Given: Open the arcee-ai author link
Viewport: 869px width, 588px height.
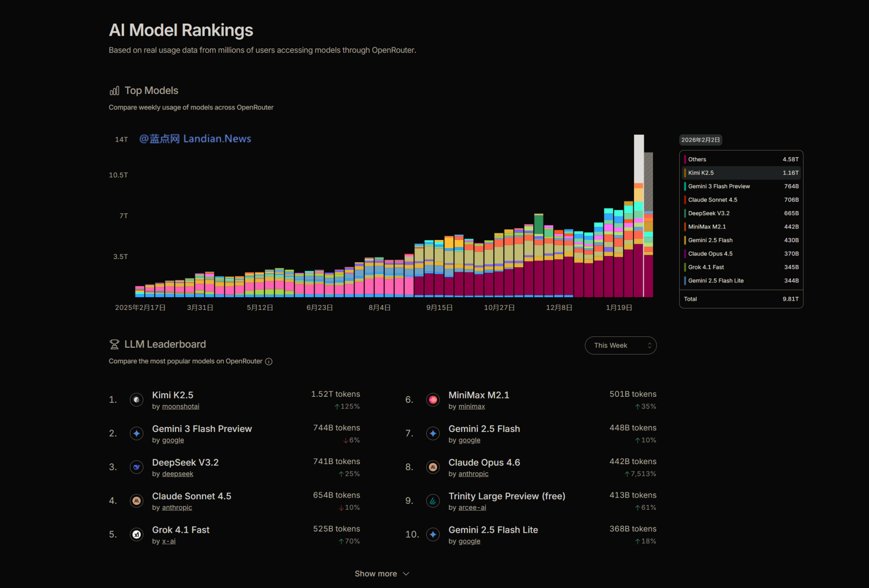Looking at the screenshot, I should pyautogui.click(x=472, y=508).
